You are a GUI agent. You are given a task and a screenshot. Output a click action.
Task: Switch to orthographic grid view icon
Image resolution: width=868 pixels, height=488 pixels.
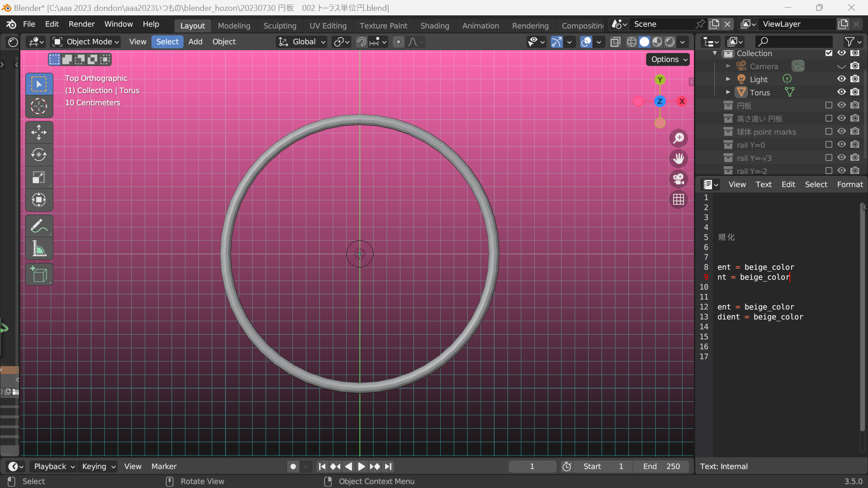(x=679, y=199)
